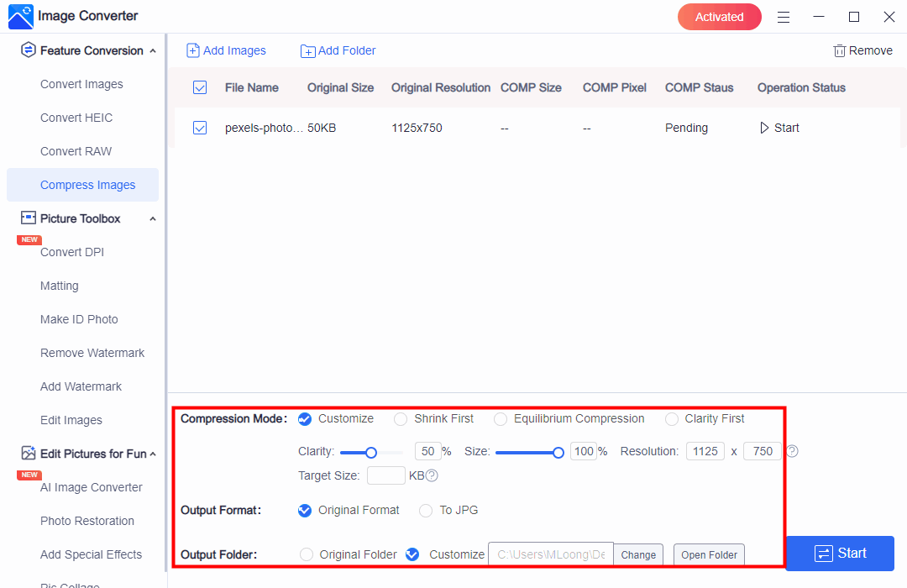Click the Target Size help icon
The width and height of the screenshot is (907, 588).
tap(432, 475)
